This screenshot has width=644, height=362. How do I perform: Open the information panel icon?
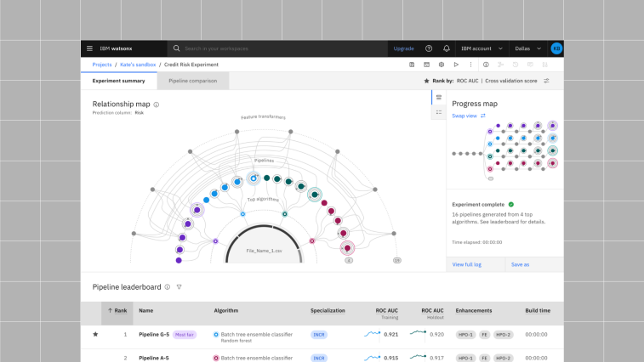[486, 65]
